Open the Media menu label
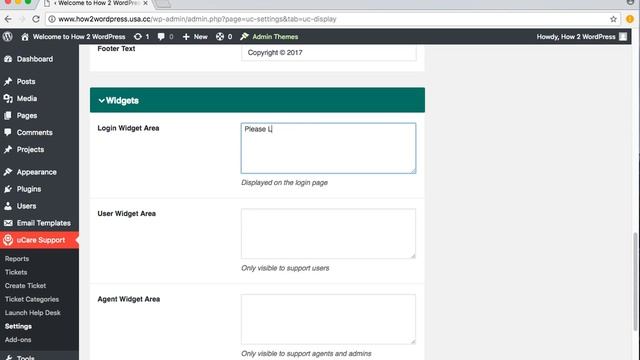This screenshot has height=360, width=640. pos(27,98)
